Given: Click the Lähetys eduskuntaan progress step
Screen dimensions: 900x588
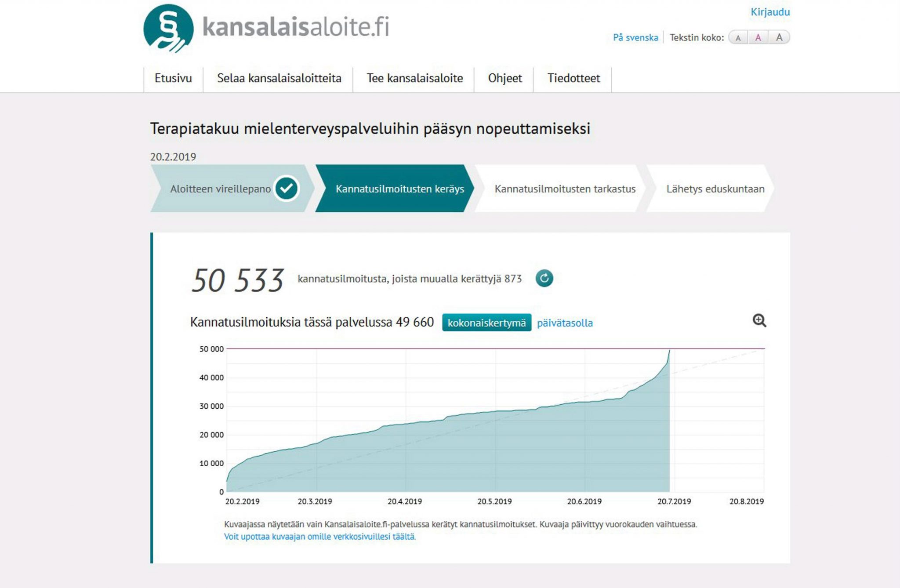Looking at the screenshot, I should (x=715, y=189).
